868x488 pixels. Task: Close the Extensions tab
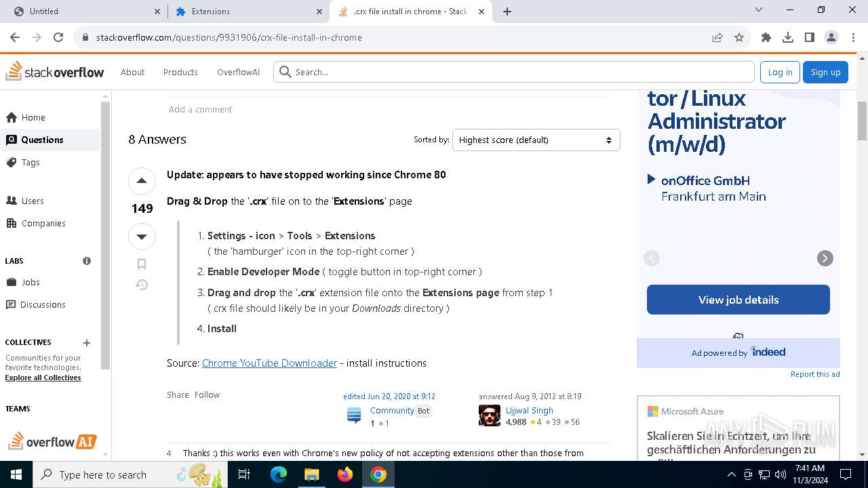319,12
